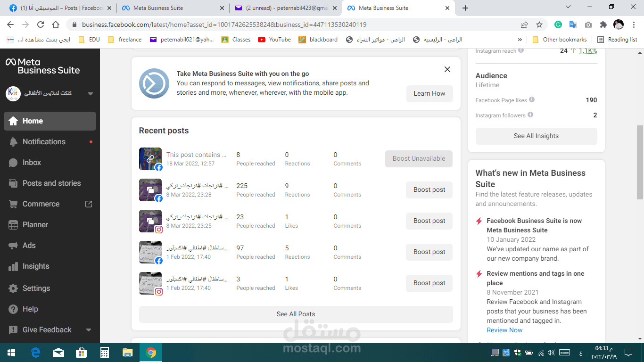This screenshot has height=362, width=644.
Task: Click See All Insights button
Action: tap(536, 136)
